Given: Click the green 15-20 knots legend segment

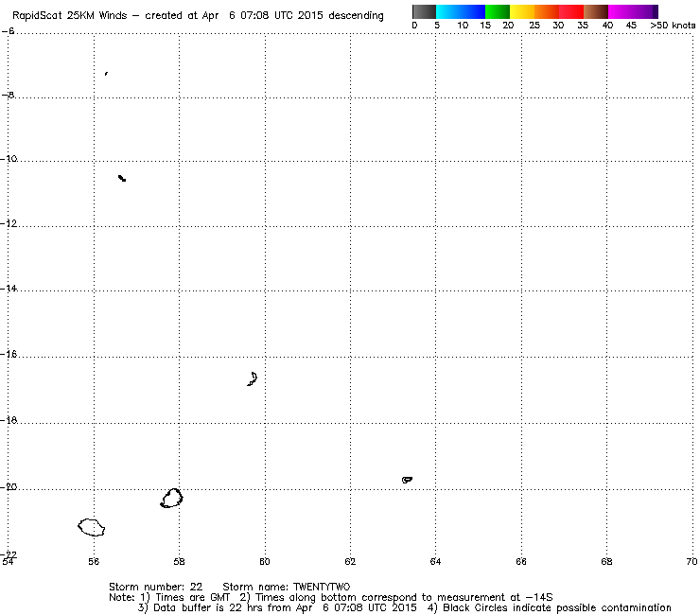Looking at the screenshot, I should coord(498,11).
